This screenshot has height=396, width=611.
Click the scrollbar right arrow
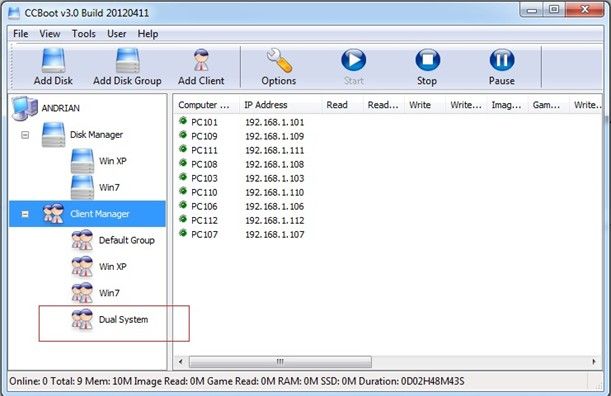coord(594,362)
